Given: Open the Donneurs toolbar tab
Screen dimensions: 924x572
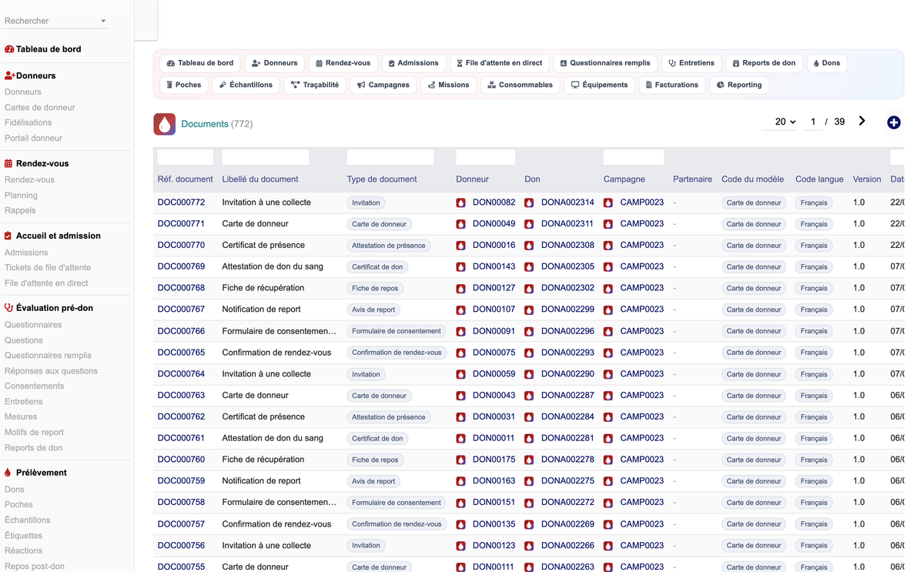Looking at the screenshot, I should (275, 63).
